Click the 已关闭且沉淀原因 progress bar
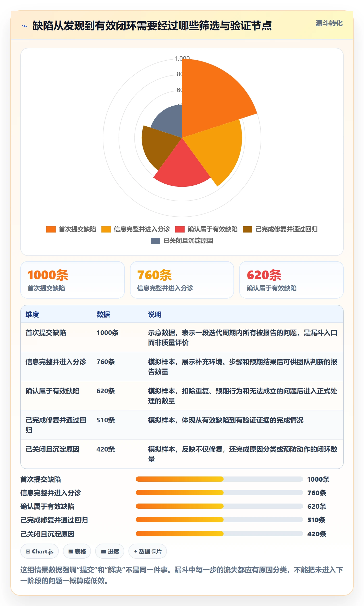This screenshot has width=364, height=606. point(219,534)
